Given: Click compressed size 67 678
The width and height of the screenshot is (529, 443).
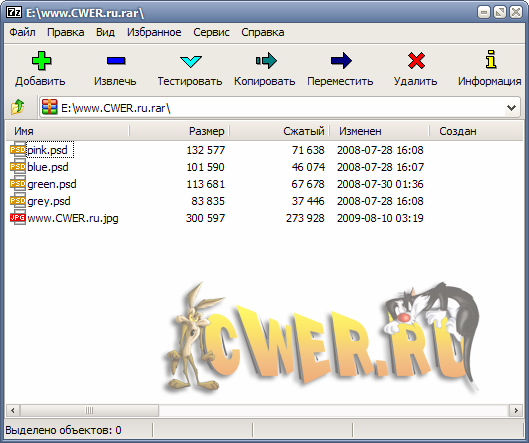Looking at the screenshot, I should coord(308,184).
